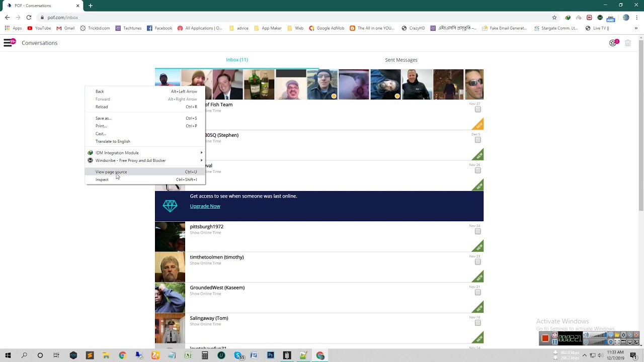
Task: Open YouTube bookmark
Action: coord(39,28)
